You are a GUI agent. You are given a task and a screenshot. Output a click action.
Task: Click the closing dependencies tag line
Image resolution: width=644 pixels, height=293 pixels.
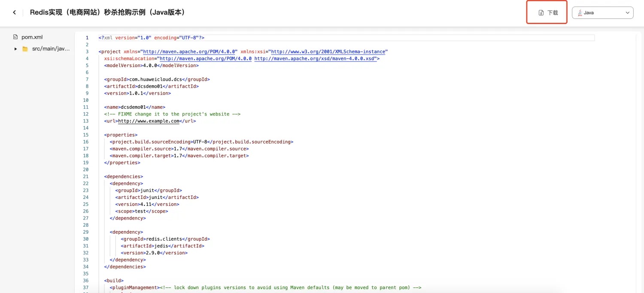tap(125, 267)
